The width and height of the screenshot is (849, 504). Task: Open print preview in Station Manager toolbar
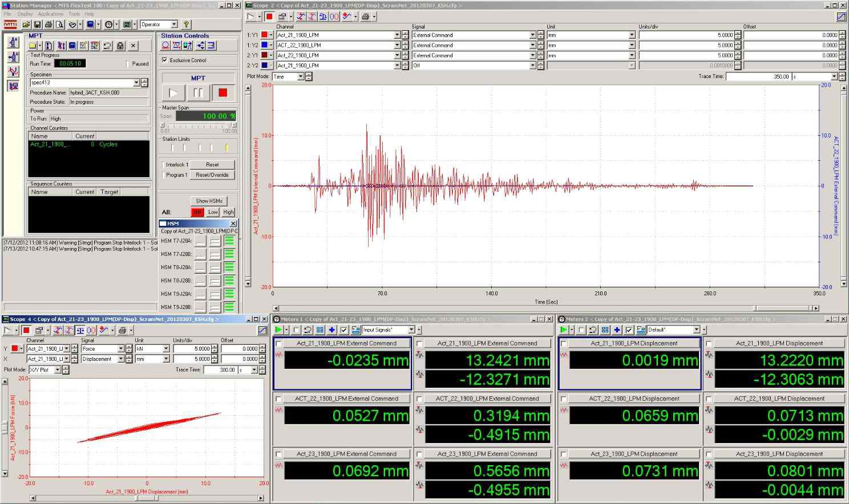[59, 25]
